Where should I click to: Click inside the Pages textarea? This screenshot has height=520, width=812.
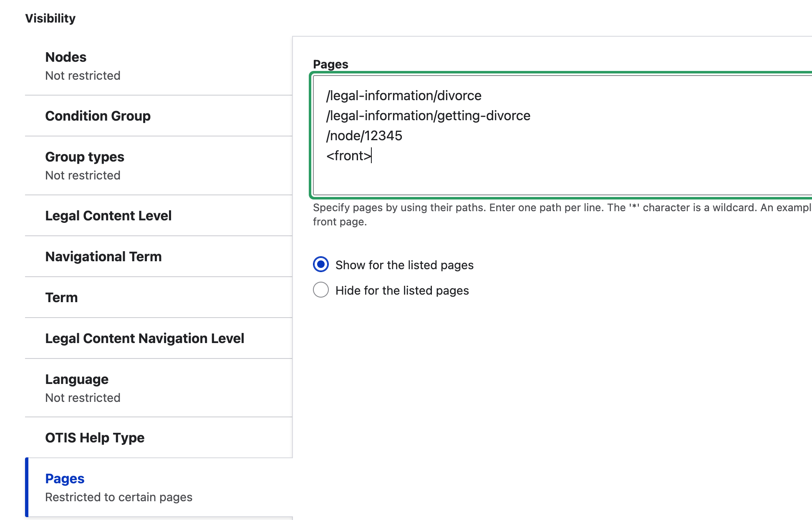click(562, 135)
